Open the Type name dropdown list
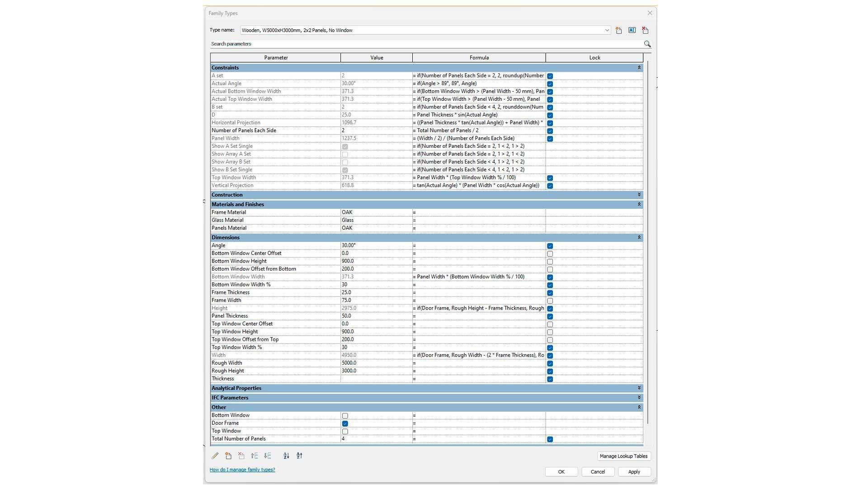868x488 pixels. point(607,30)
